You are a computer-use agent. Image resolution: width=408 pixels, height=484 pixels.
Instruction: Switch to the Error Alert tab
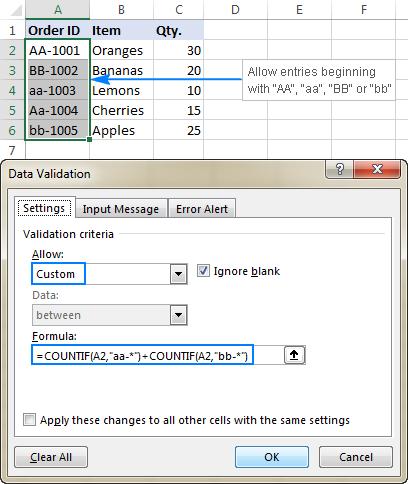click(202, 209)
